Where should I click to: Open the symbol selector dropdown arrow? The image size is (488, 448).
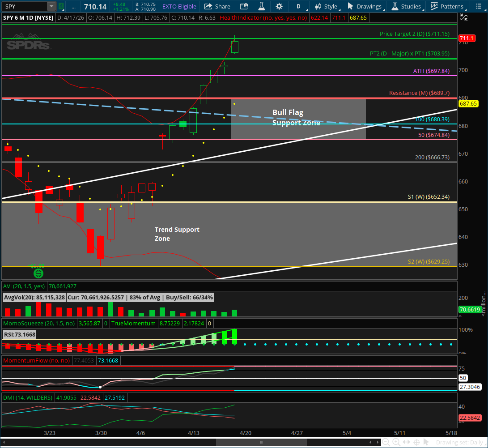(51, 6)
